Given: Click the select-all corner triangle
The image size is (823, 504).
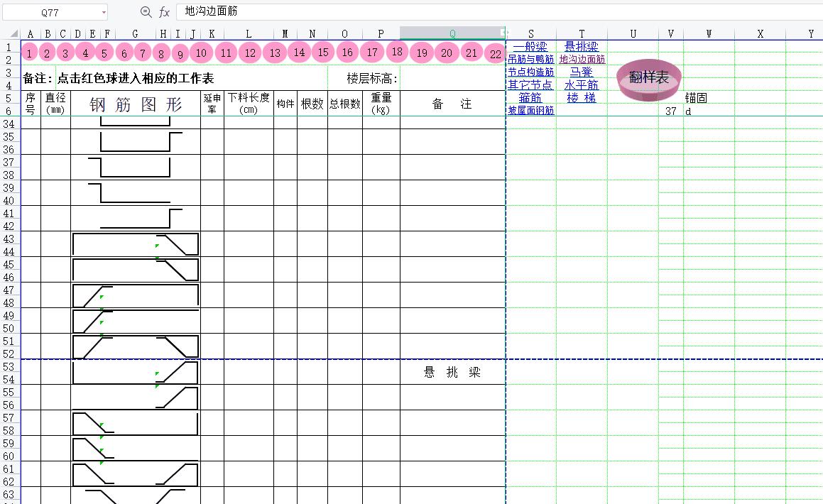Looking at the screenshot, I should click(x=14, y=34).
